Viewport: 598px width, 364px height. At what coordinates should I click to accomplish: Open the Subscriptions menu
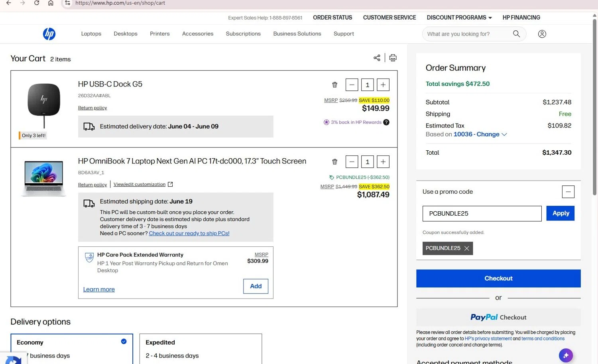(243, 34)
